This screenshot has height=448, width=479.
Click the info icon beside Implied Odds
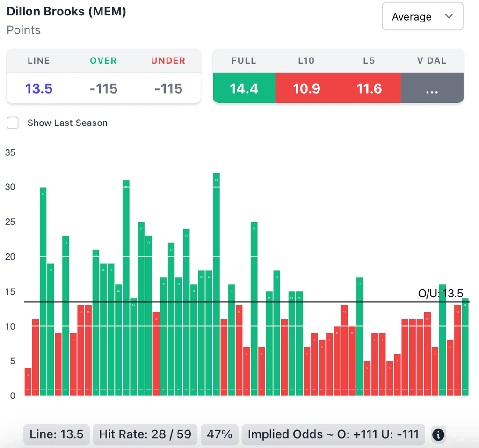pos(438,434)
